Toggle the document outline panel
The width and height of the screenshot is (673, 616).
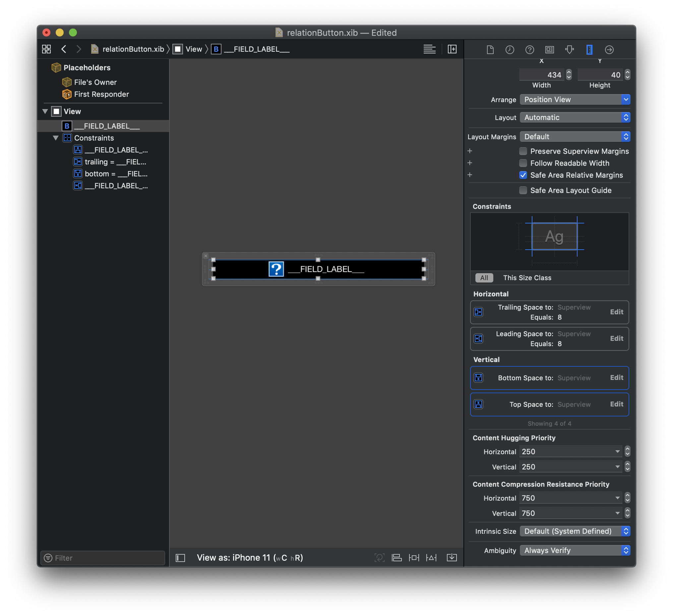coord(180,558)
